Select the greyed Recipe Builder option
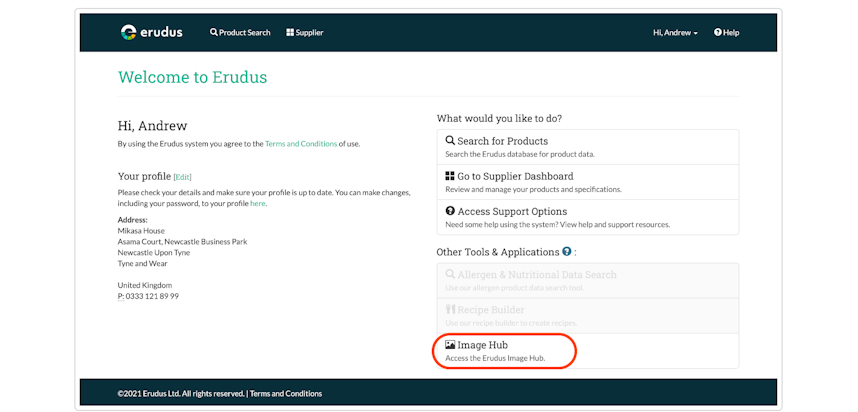Screen dimensions: 858x412 (588, 315)
